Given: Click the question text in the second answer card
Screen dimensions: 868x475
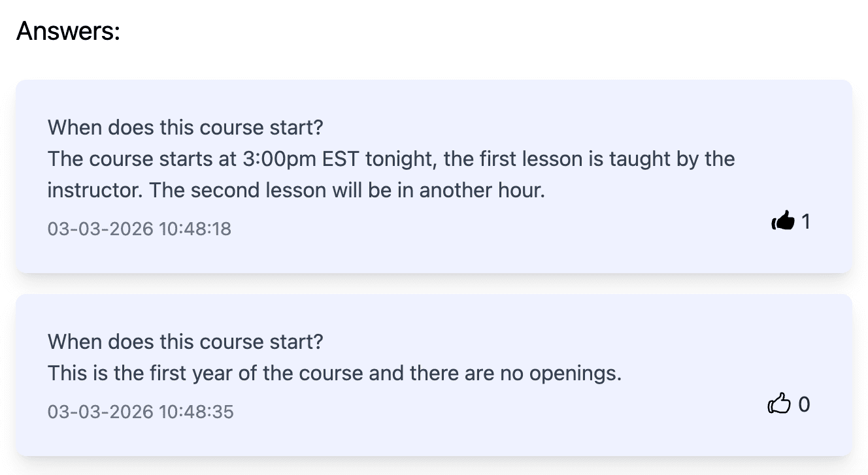Looking at the screenshot, I should coord(186,341).
